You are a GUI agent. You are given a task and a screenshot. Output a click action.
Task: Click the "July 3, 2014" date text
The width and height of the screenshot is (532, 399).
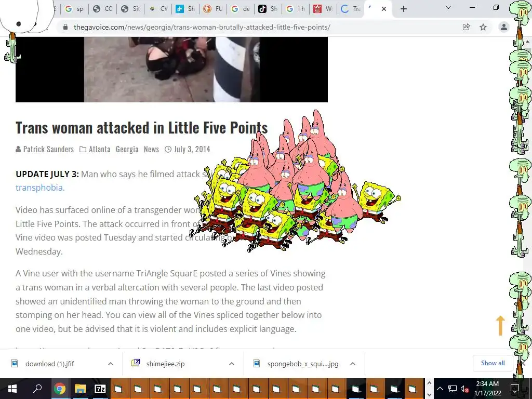(x=192, y=149)
